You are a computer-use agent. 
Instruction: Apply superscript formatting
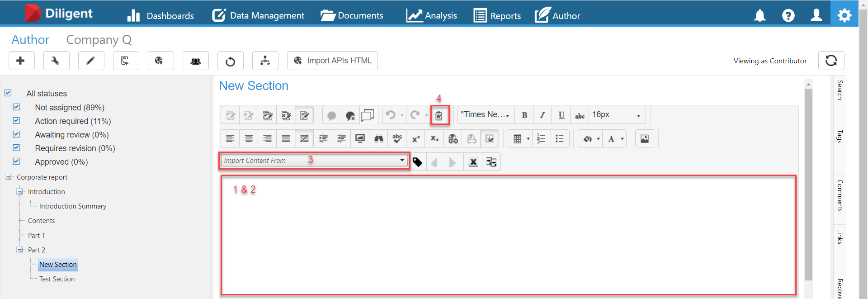[x=415, y=139]
